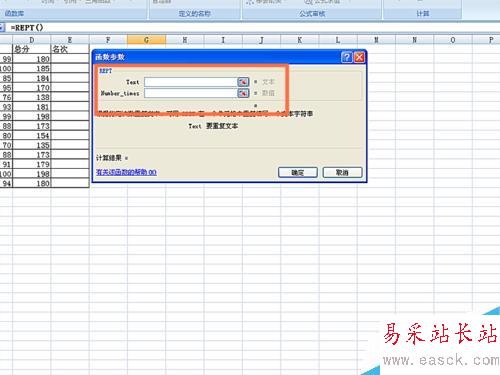Select the cell showing 93
Image resolution: width=500 pixels, height=375 pixels.
6,107
